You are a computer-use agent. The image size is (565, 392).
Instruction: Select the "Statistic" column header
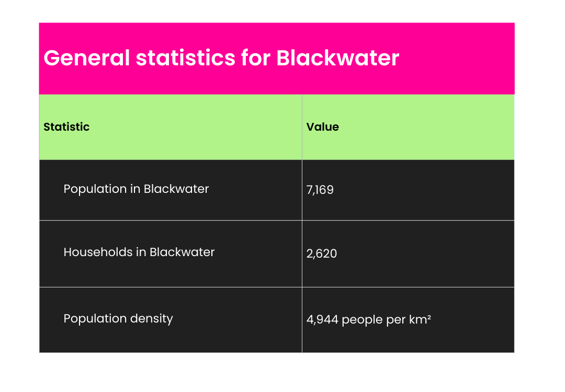66,127
